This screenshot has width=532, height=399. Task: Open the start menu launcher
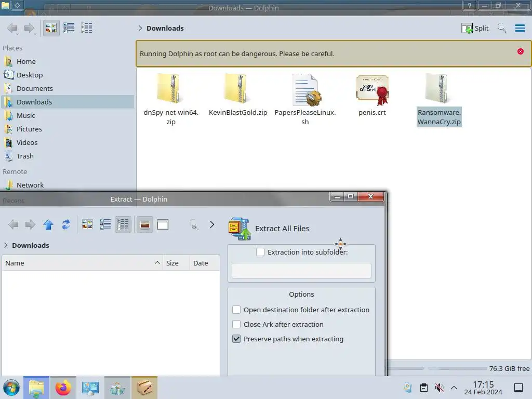[x=11, y=388]
